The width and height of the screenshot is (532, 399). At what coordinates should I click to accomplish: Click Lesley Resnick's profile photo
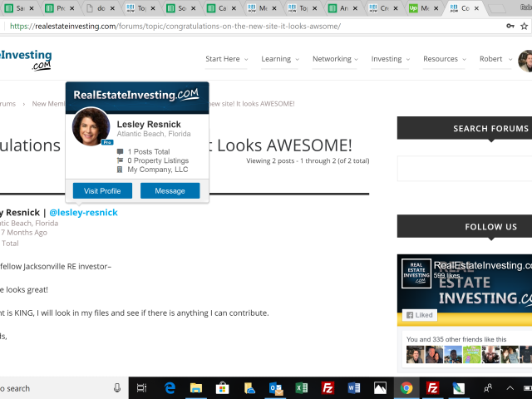91,126
